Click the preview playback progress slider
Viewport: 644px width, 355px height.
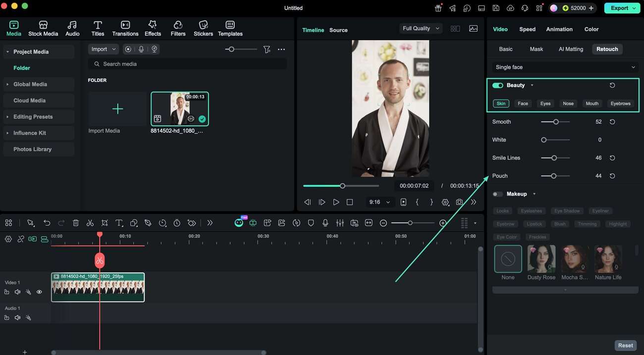coord(341,186)
